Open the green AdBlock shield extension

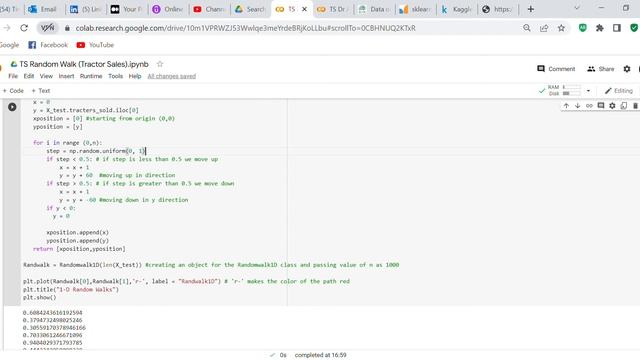pos(582,28)
